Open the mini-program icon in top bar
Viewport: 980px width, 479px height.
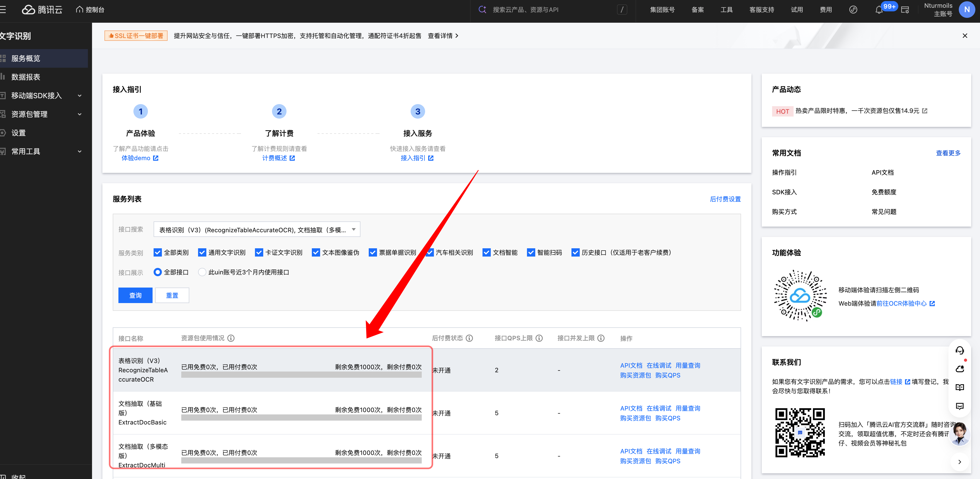point(853,10)
